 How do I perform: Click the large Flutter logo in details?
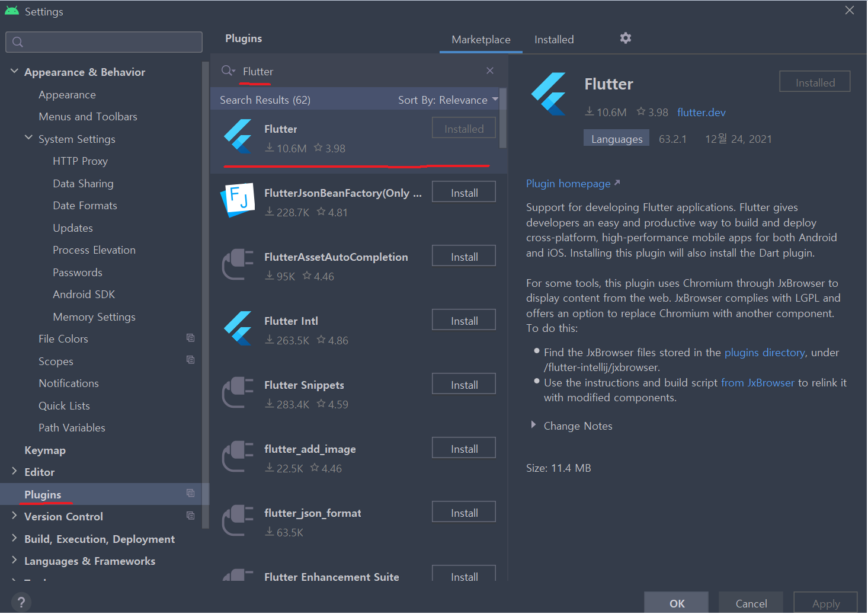coord(549,94)
